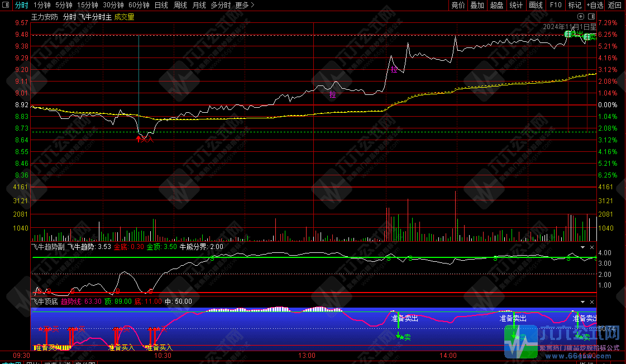Expand the 更多 periods dropdown
Screen dimensions: 626x364
pos(245,5)
